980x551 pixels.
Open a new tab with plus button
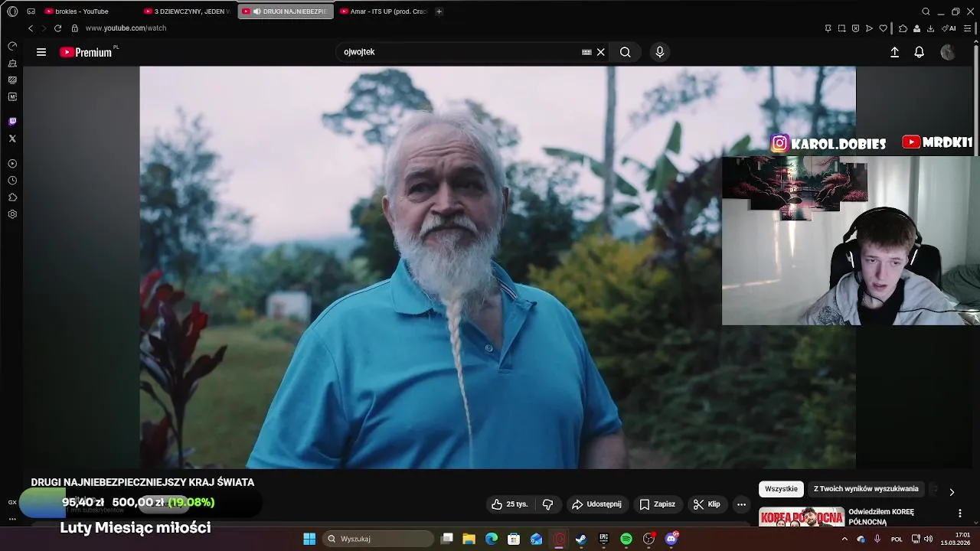[x=439, y=11]
